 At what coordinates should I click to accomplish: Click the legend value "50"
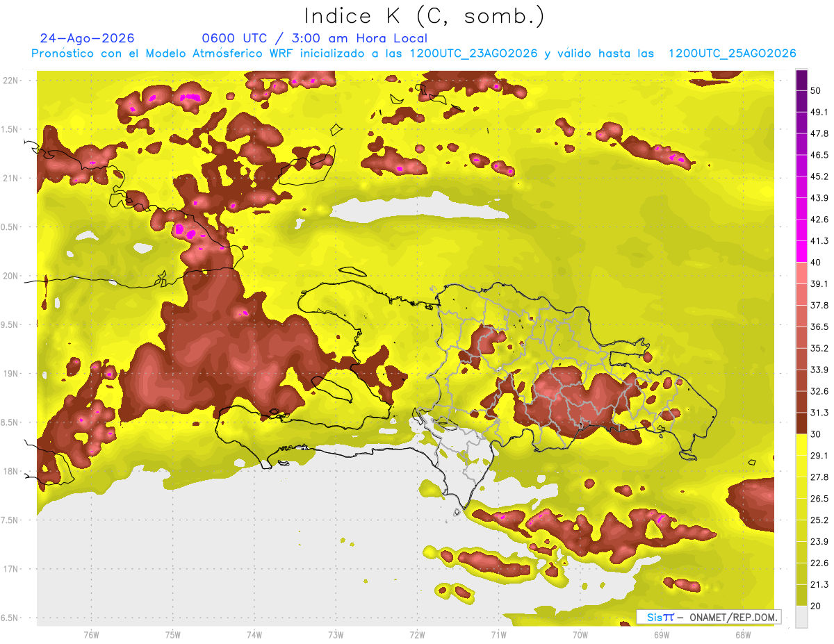[816, 90]
